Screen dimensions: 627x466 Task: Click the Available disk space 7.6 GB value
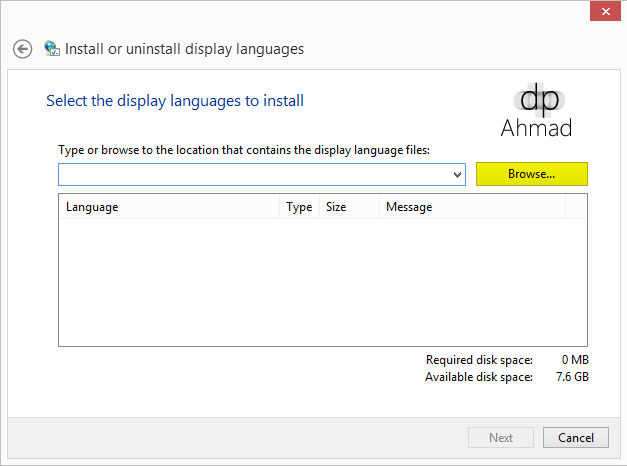click(572, 377)
